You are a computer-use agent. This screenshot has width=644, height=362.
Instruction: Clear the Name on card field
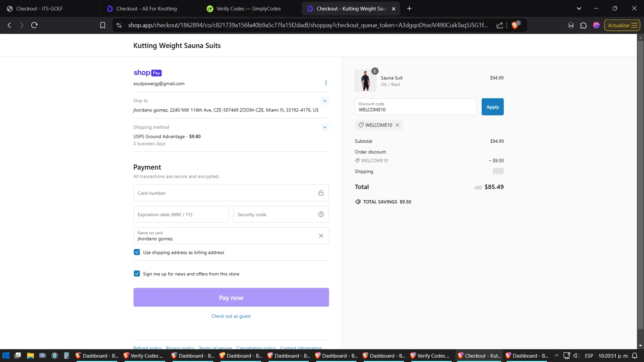[321, 235]
